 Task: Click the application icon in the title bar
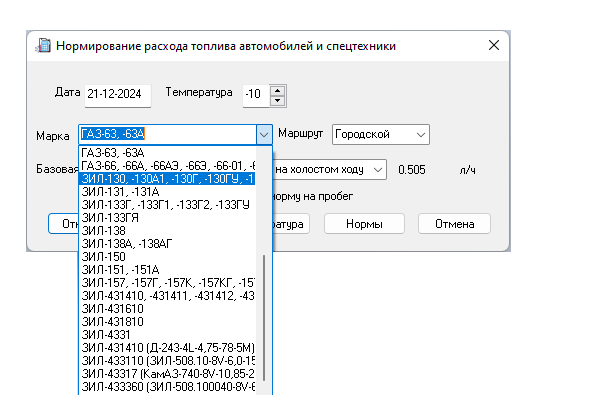pos(43,46)
